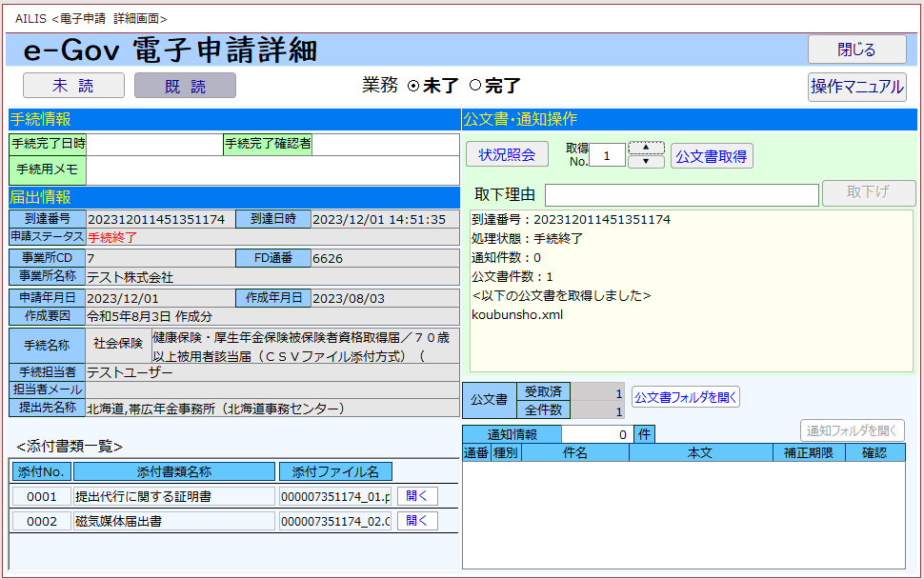Select the 完了 radio button

475,86
